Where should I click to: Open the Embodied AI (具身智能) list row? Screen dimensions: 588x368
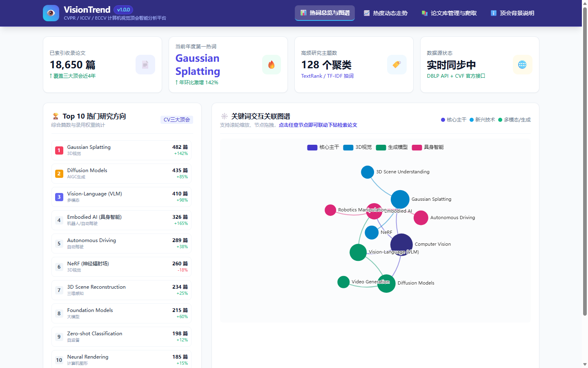point(122,220)
